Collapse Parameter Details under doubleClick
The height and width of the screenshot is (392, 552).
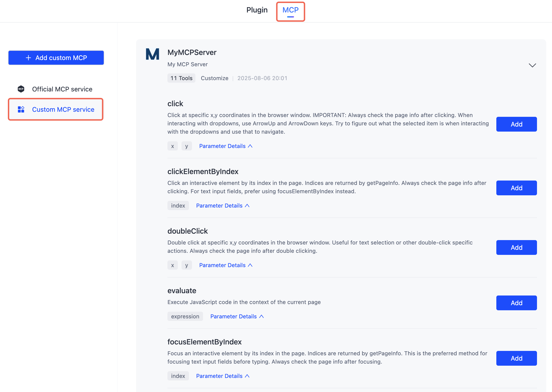click(225, 265)
